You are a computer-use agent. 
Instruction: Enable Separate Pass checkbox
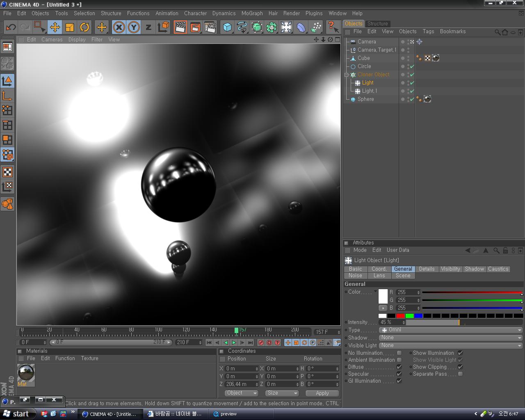click(460, 374)
